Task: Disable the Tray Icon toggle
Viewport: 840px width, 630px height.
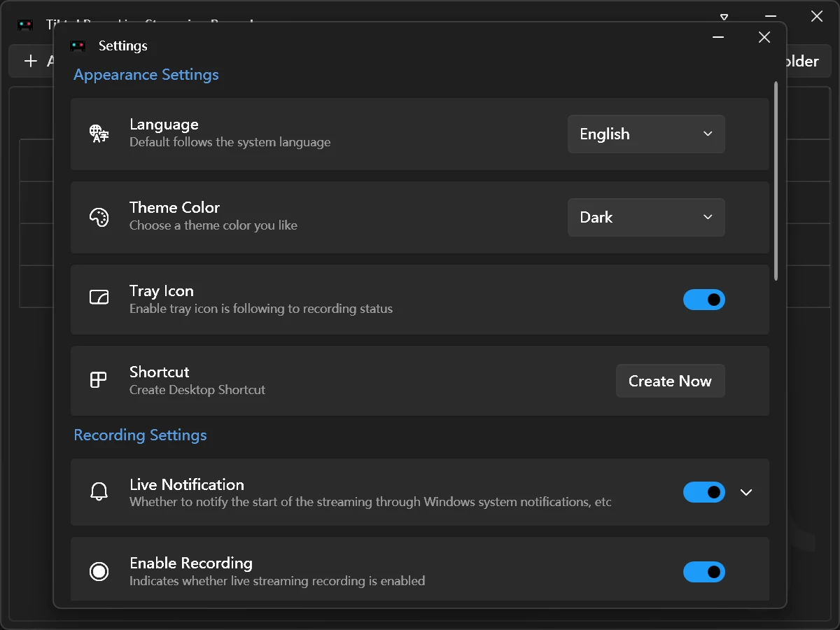Action: point(704,300)
